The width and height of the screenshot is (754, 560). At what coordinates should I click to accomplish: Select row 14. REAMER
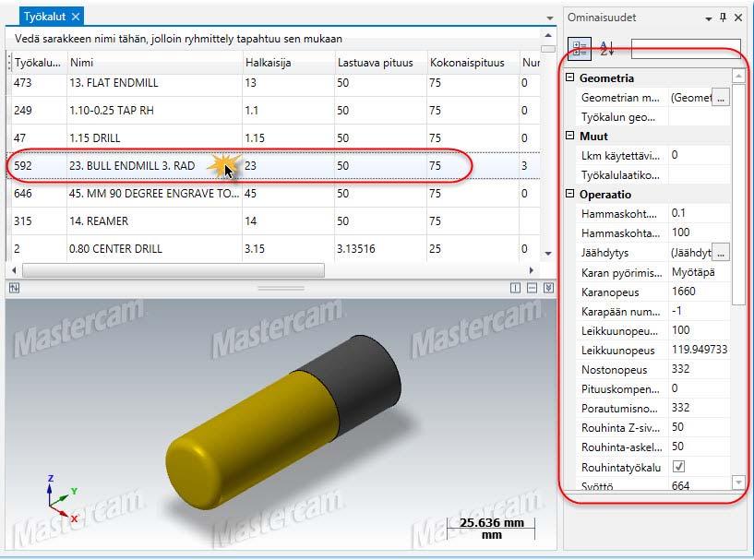(273, 221)
